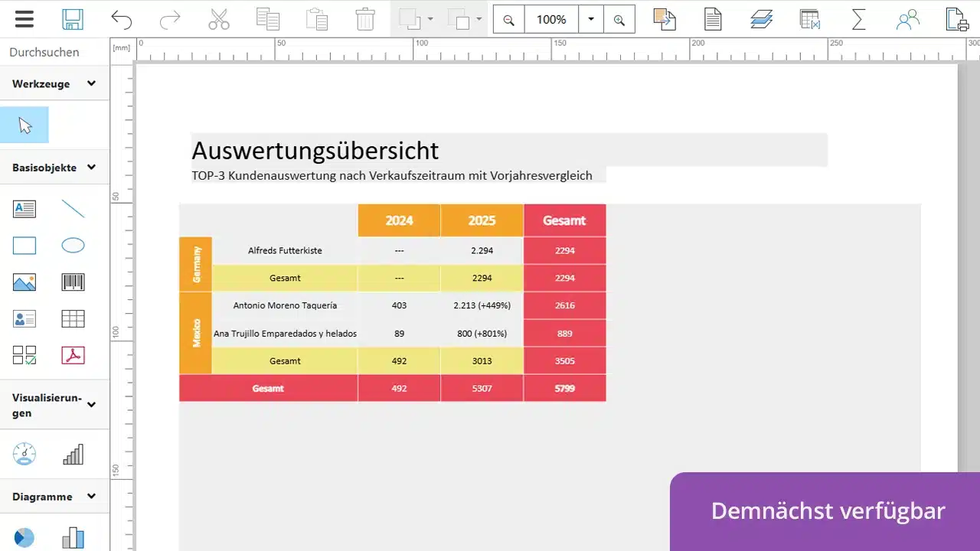Collapse the Werkzeuge panel header
980x551 pixels.
(x=90, y=83)
